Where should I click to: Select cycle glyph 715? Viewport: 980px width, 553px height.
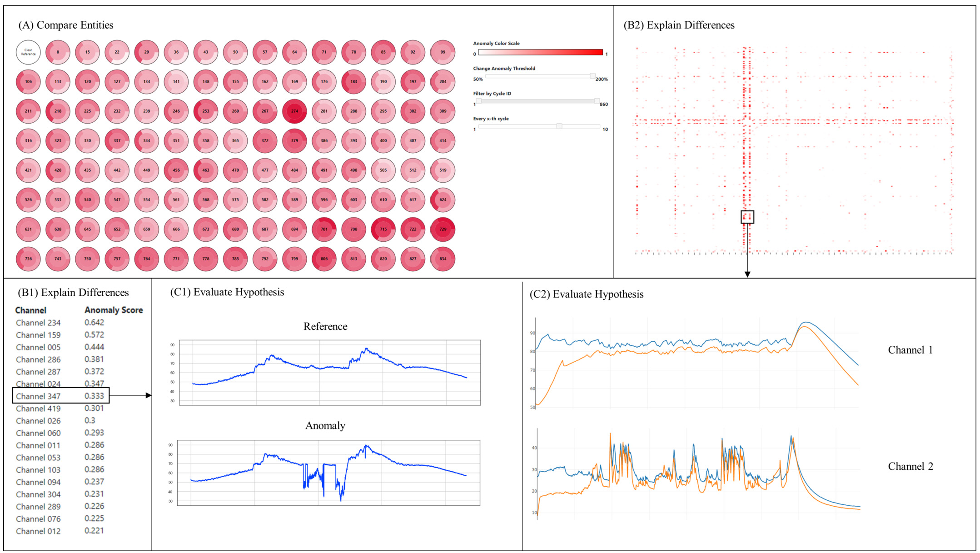click(x=383, y=229)
